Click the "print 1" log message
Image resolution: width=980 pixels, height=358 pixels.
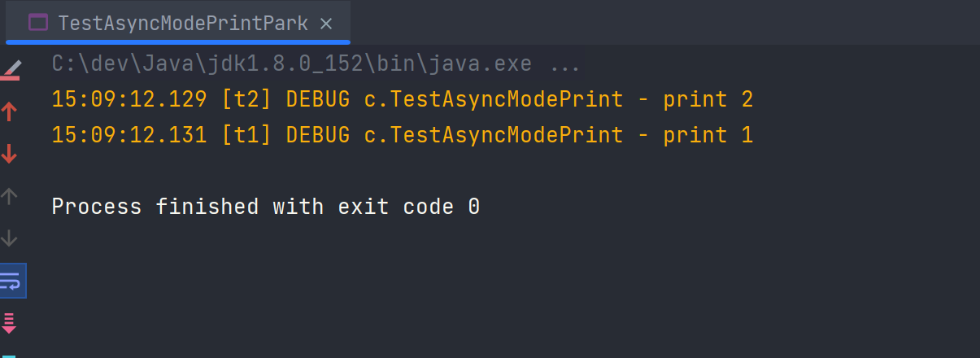click(708, 135)
